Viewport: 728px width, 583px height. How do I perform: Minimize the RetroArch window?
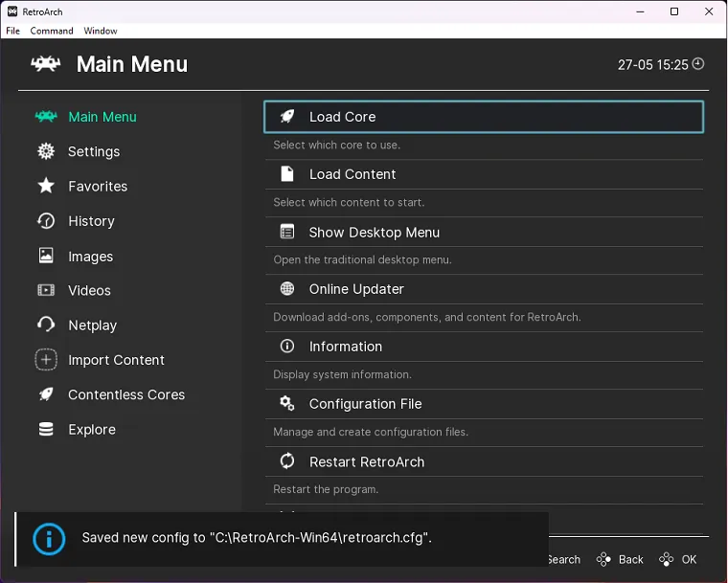[640, 11]
